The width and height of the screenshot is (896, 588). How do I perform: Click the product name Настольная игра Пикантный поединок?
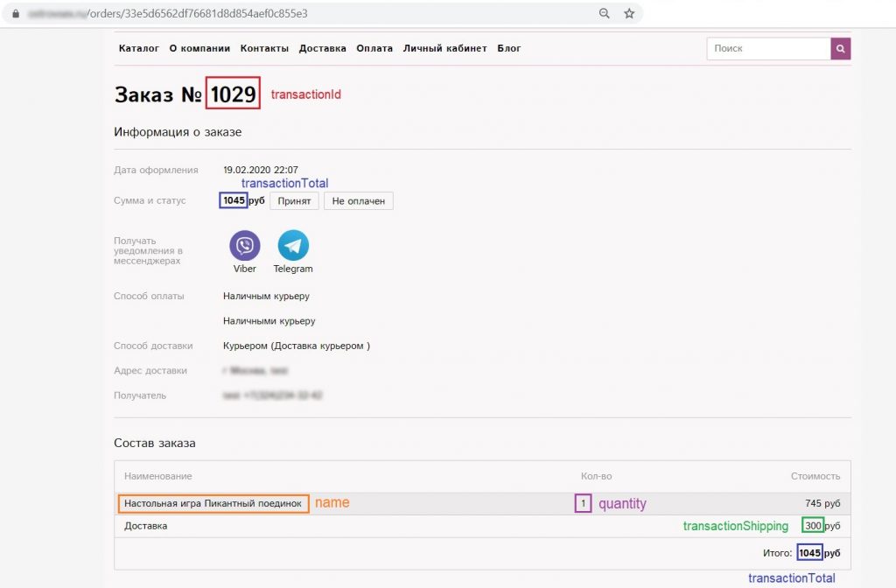click(x=213, y=504)
